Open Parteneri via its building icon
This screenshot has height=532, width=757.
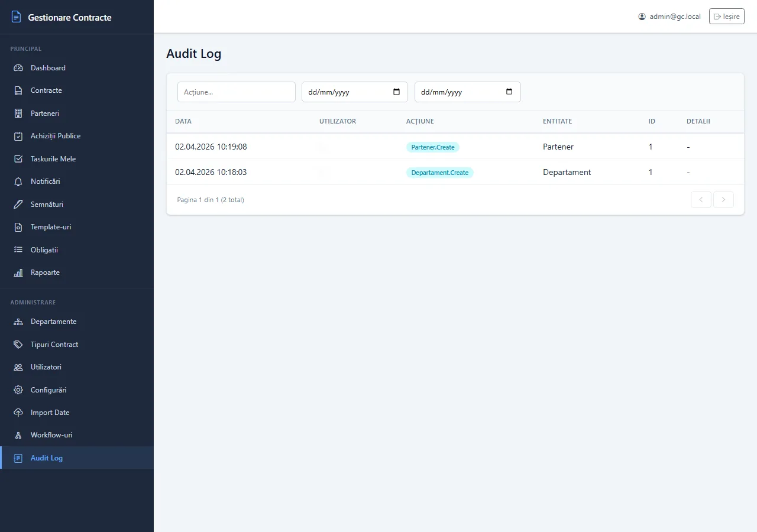pyautogui.click(x=18, y=113)
